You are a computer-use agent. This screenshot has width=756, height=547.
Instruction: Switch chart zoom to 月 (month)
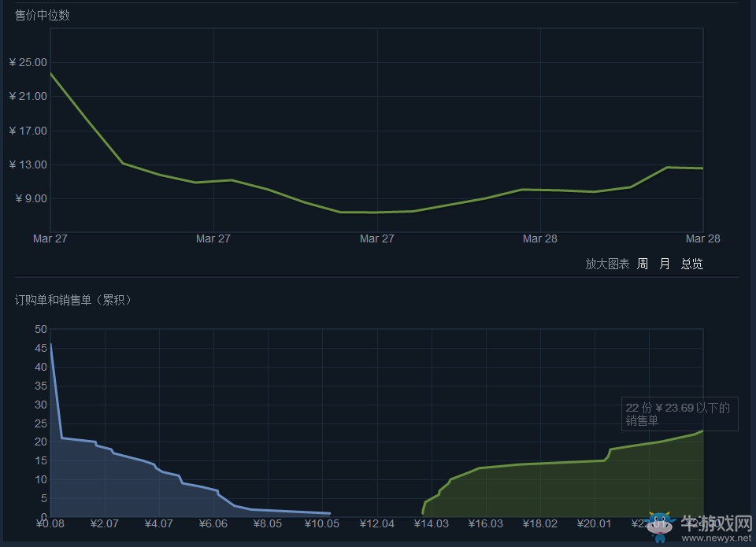click(665, 264)
